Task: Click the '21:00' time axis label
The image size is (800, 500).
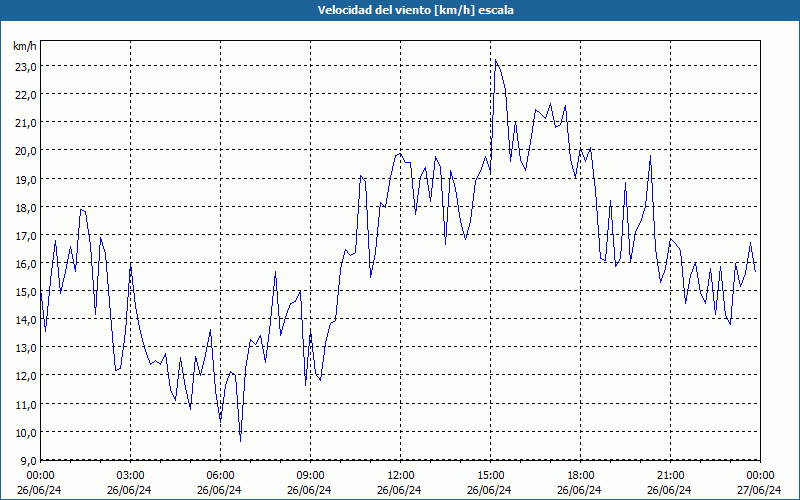Action: point(669,476)
